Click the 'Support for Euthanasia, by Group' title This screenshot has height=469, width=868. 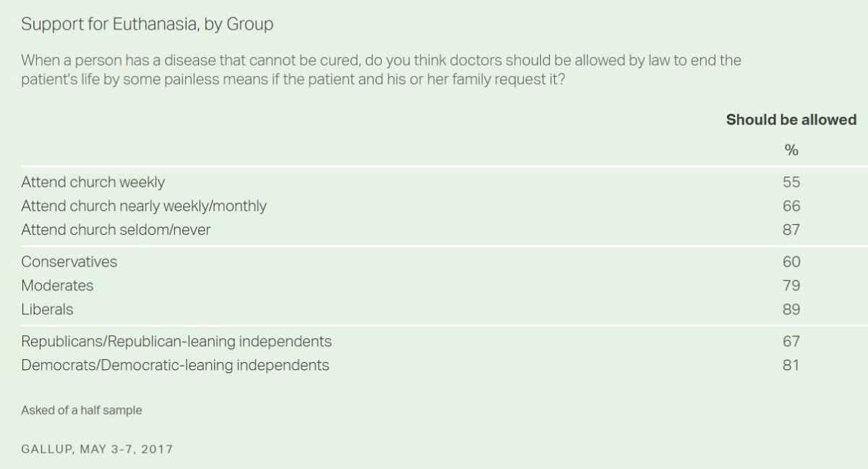(148, 25)
